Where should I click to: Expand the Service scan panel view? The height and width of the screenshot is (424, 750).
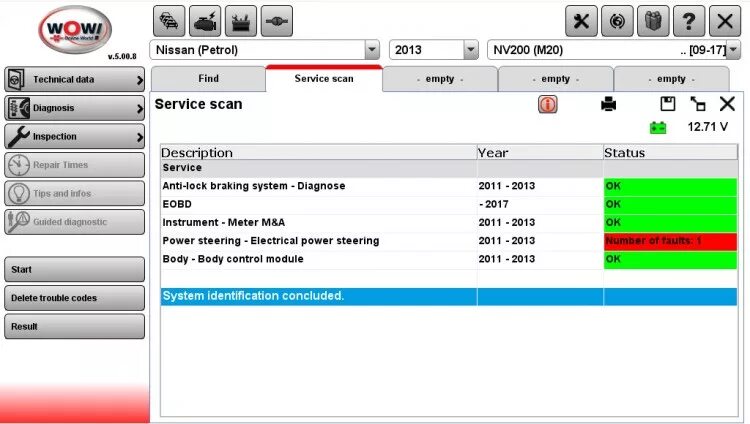tap(698, 104)
